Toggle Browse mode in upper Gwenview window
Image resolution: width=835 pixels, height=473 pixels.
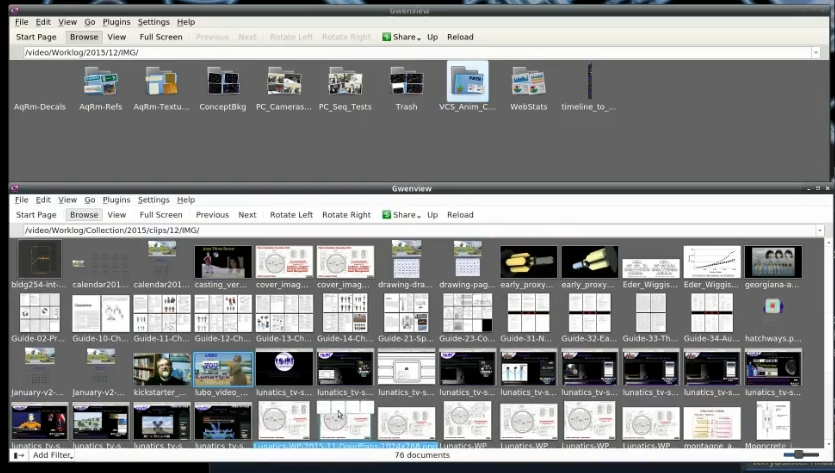click(84, 37)
